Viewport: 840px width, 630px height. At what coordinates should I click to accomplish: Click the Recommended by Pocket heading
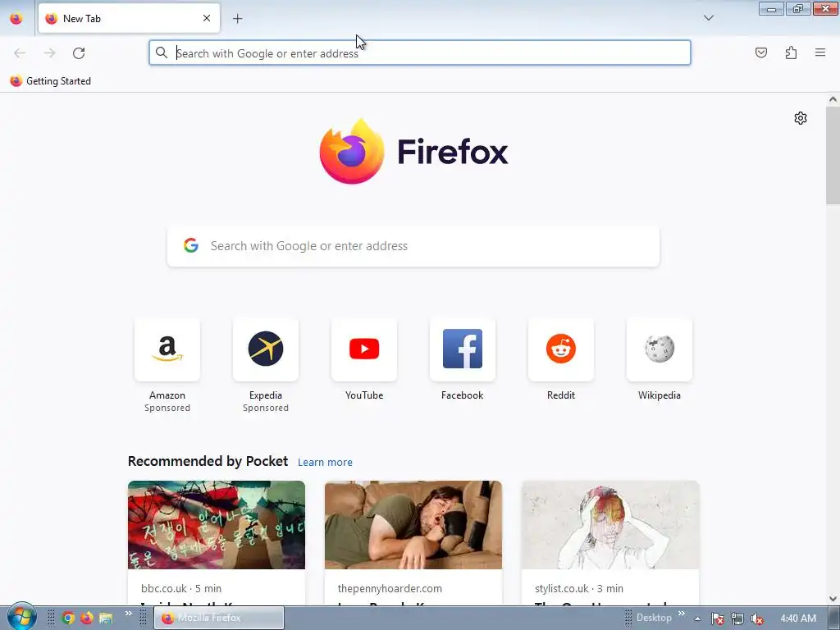[208, 461]
